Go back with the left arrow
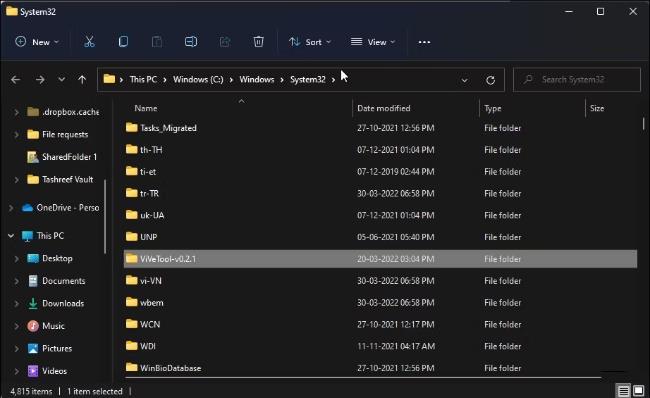 (x=16, y=80)
